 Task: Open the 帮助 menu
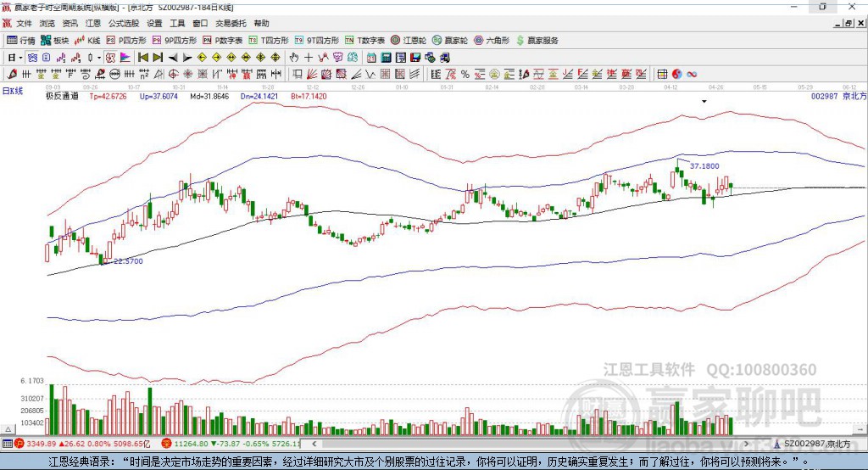[x=261, y=23]
